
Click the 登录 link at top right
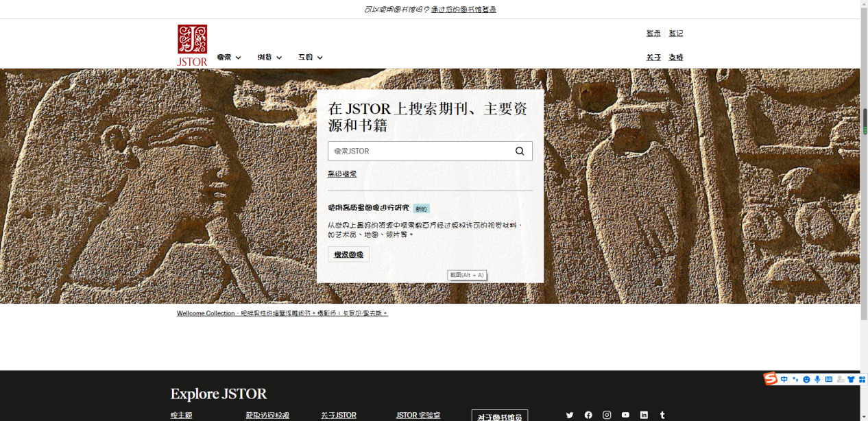pyautogui.click(x=653, y=34)
